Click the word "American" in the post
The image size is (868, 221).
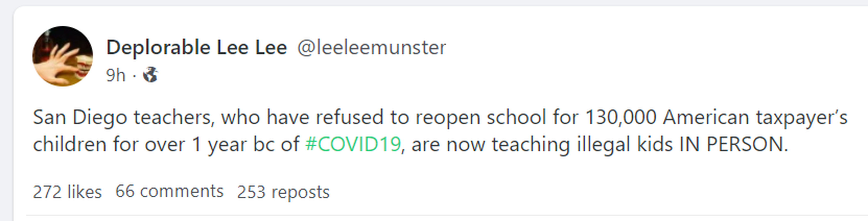pyautogui.click(x=706, y=117)
